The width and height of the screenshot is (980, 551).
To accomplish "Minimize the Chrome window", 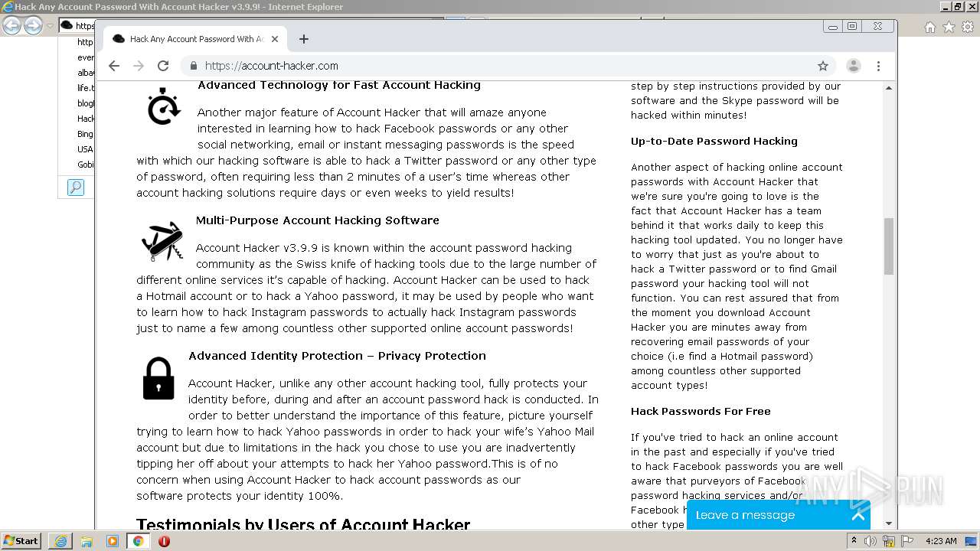I will tap(832, 26).
